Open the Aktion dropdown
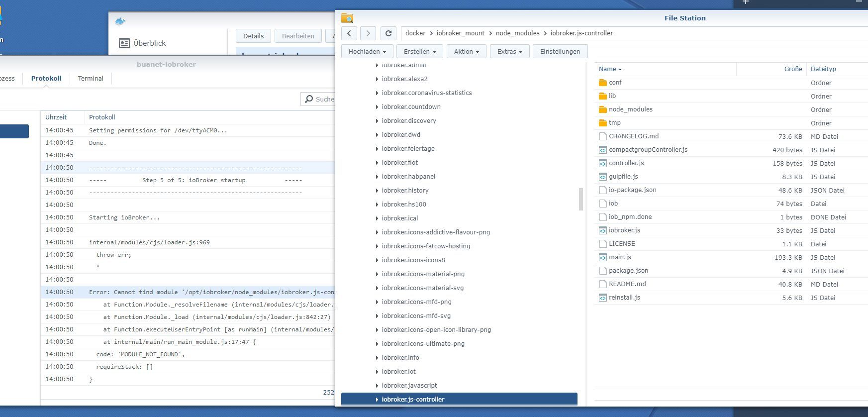The height and width of the screenshot is (417, 868). (x=466, y=51)
